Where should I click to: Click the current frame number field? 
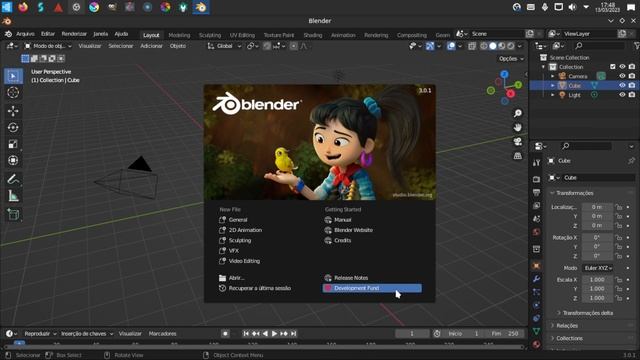coord(412,333)
